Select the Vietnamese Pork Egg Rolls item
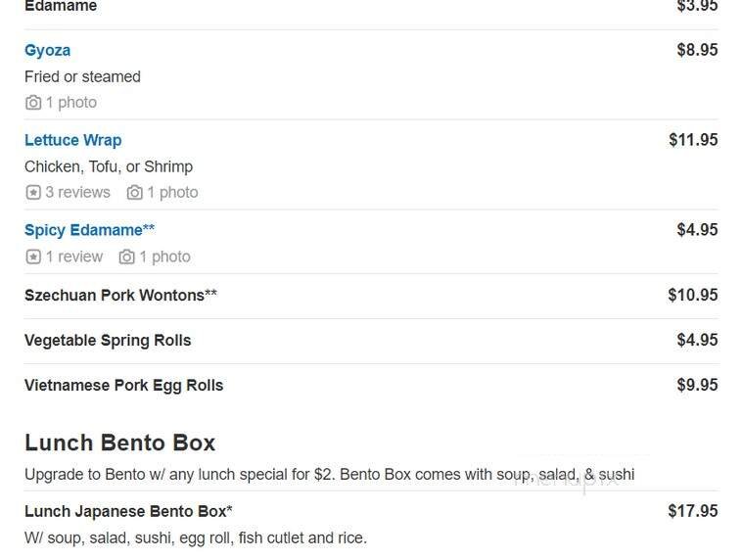The width and height of the screenshot is (742, 560). tap(123, 386)
